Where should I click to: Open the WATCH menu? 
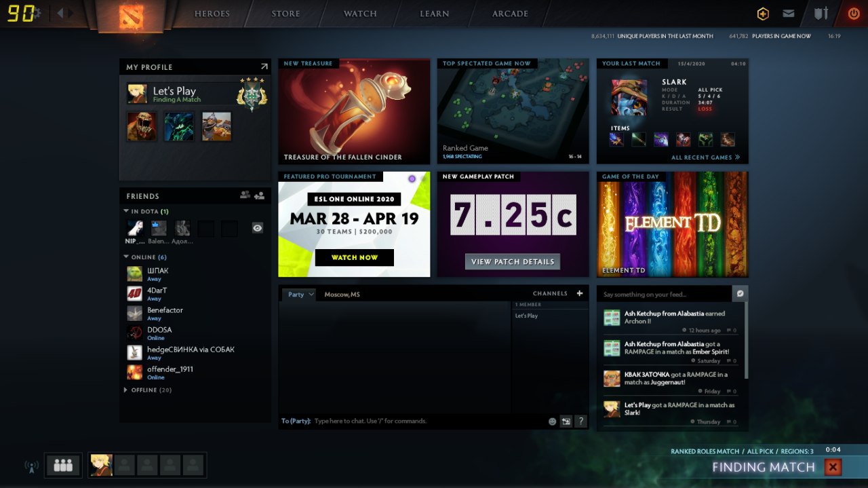pos(360,14)
